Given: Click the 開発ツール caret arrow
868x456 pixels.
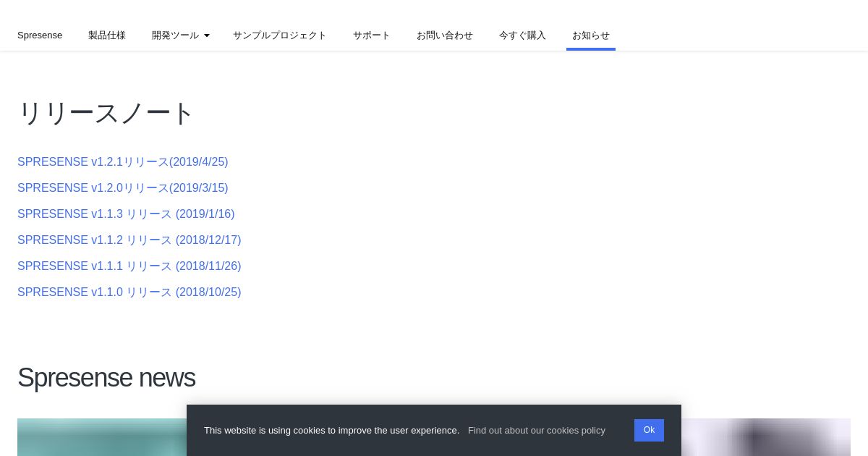Looking at the screenshot, I should tap(207, 35).
